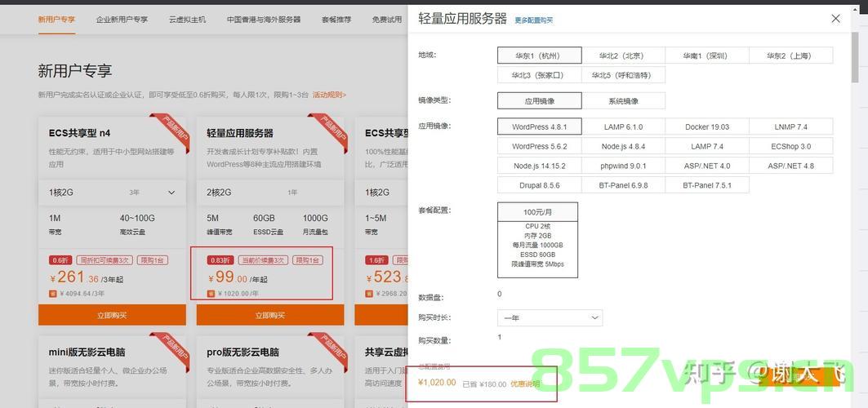Select region 华南1（深圳）
The height and width of the screenshot is (408, 868).
pyautogui.click(x=707, y=55)
